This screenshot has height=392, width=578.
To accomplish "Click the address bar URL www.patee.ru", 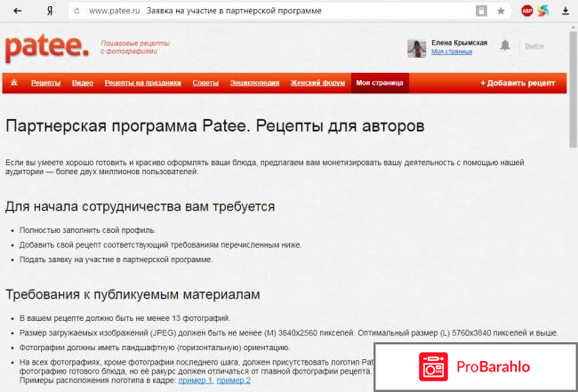I will pos(115,11).
